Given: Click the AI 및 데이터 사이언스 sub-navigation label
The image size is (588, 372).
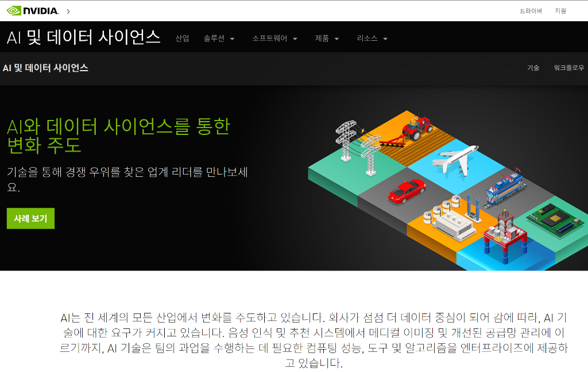Looking at the screenshot, I should tap(45, 68).
